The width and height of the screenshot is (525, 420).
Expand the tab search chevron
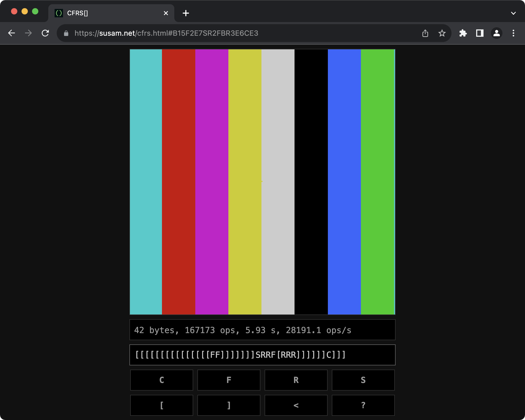tap(513, 13)
